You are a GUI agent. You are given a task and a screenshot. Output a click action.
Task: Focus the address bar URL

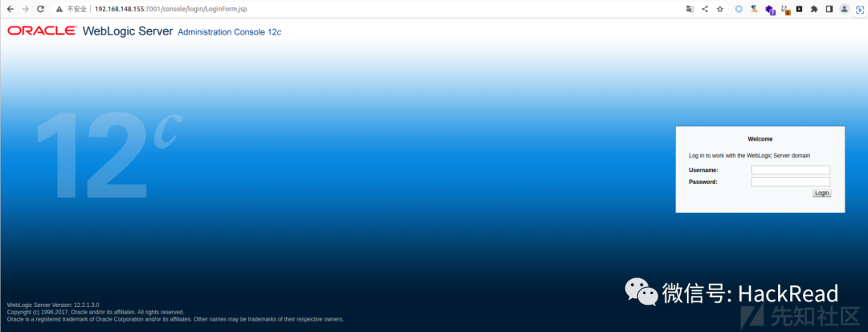pyautogui.click(x=171, y=10)
